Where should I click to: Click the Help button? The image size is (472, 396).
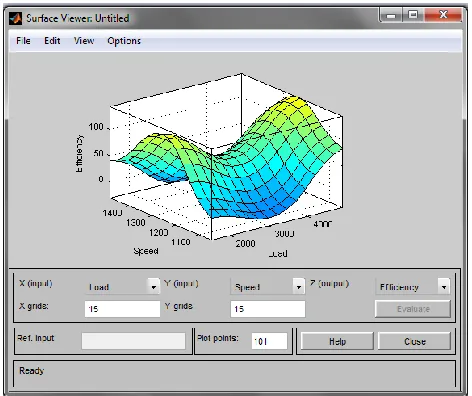pyautogui.click(x=337, y=341)
